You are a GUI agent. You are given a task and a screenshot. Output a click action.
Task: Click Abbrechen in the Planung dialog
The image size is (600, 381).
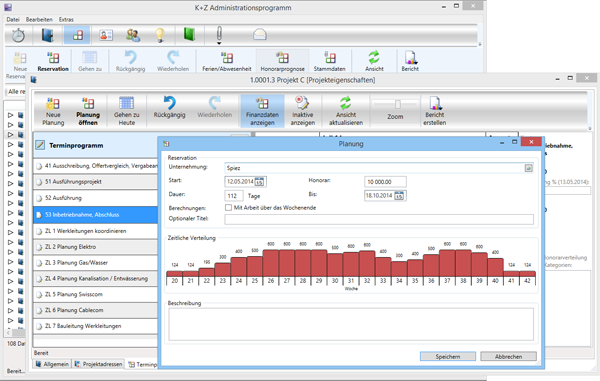pos(508,357)
